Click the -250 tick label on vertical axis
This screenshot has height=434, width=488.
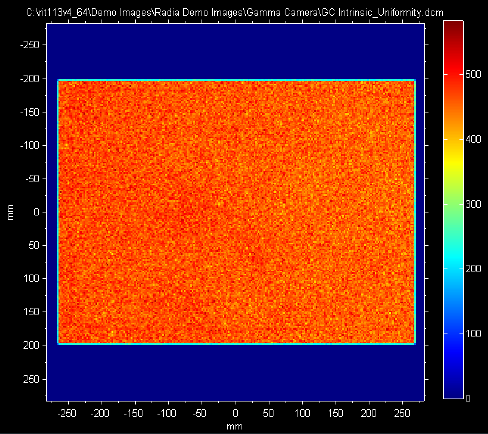30,45
